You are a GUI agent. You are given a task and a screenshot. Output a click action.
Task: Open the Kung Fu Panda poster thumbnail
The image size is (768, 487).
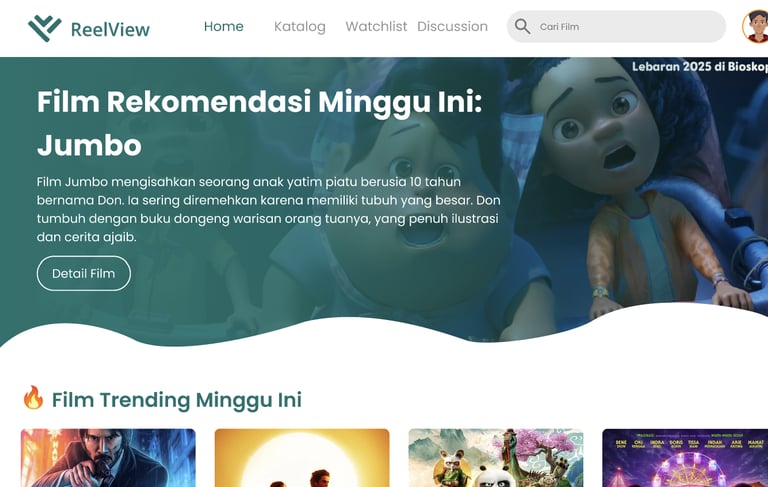pyautogui.click(x=496, y=458)
